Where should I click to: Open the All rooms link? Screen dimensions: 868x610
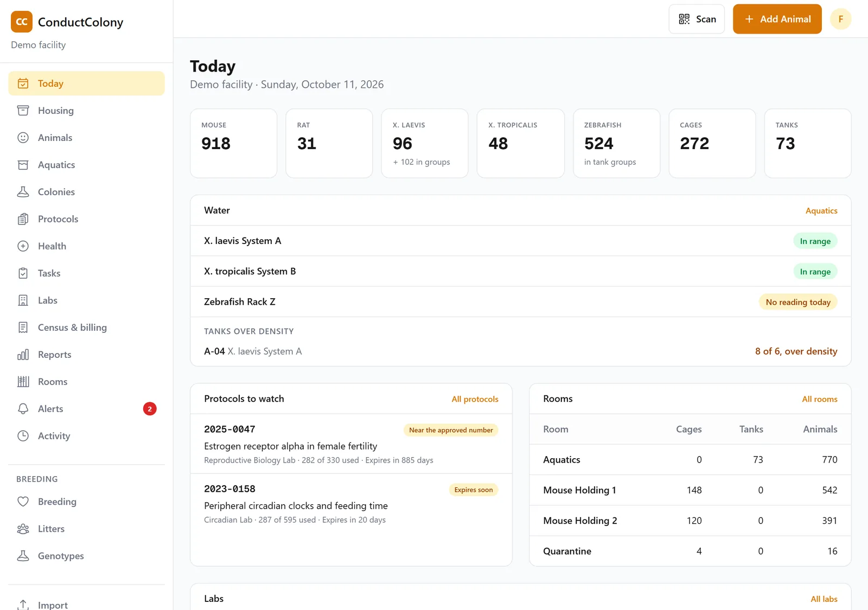click(x=820, y=399)
